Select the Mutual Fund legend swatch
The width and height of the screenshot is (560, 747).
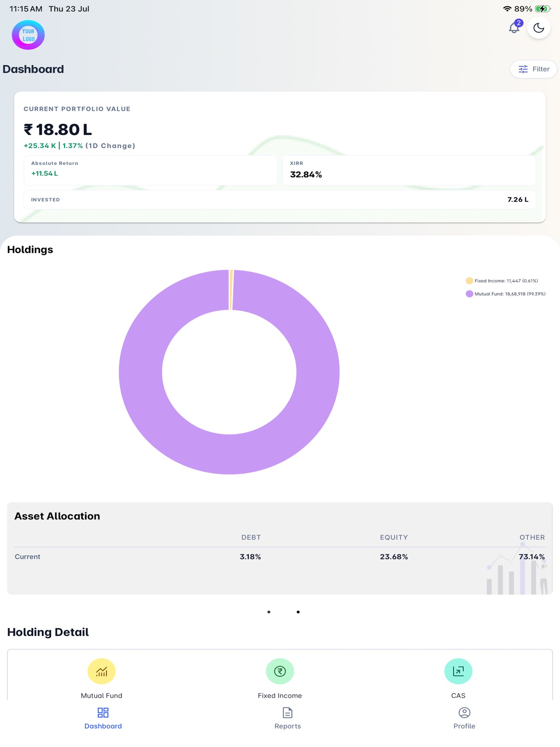[x=469, y=294]
